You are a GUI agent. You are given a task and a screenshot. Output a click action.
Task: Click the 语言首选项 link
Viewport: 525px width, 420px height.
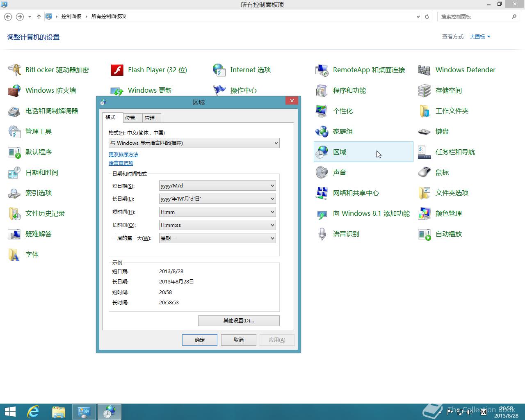(x=121, y=163)
